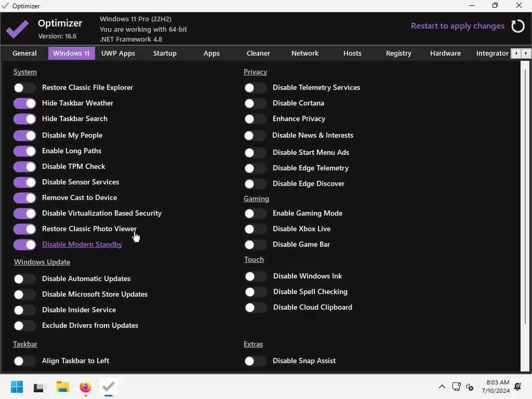Turn on Enable Gaming Mode
Viewport: 532px width, 399px height.
point(255,214)
